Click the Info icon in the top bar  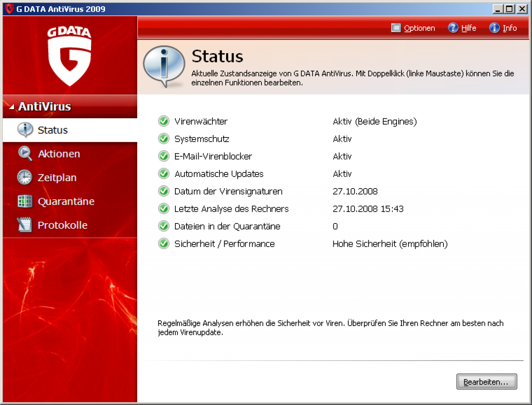click(x=494, y=28)
